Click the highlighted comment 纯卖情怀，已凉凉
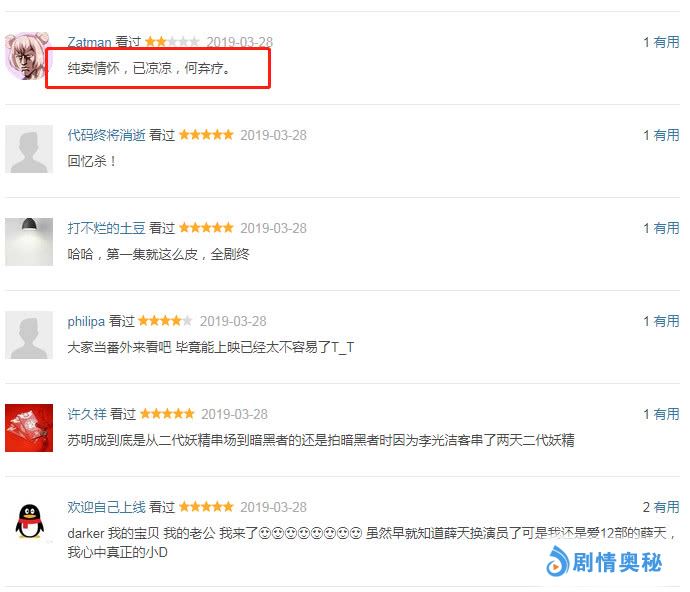Screen dimensions: 690x592 [x=149, y=68]
